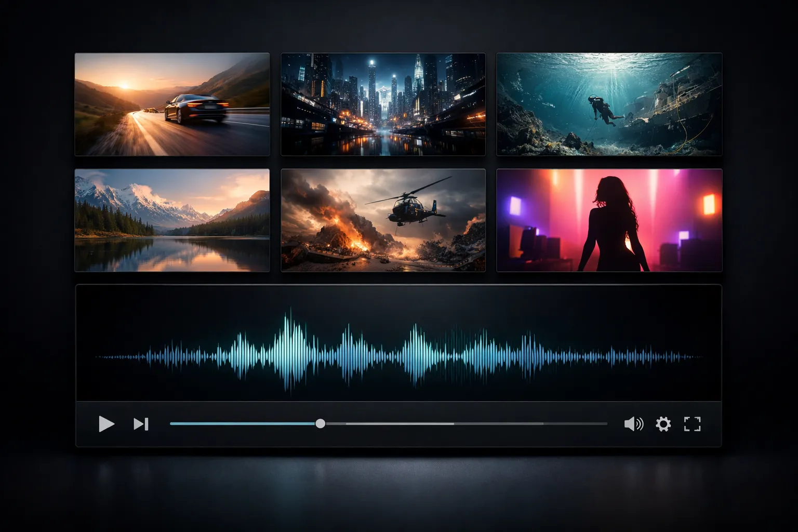Skip to the next track
798x532 pixels.
tap(141, 424)
